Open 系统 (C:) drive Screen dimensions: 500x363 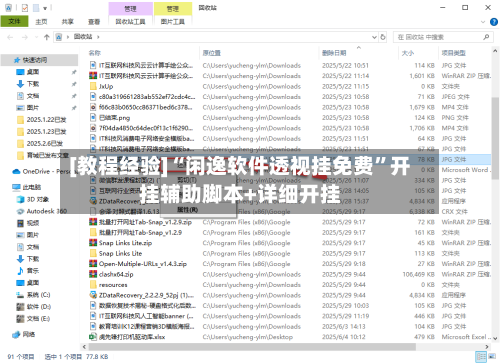(38, 295)
